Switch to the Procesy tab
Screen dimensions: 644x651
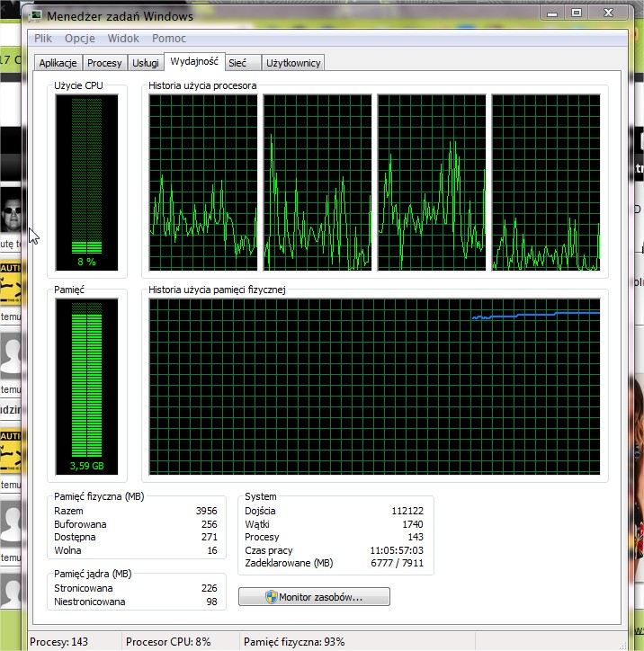(x=104, y=63)
